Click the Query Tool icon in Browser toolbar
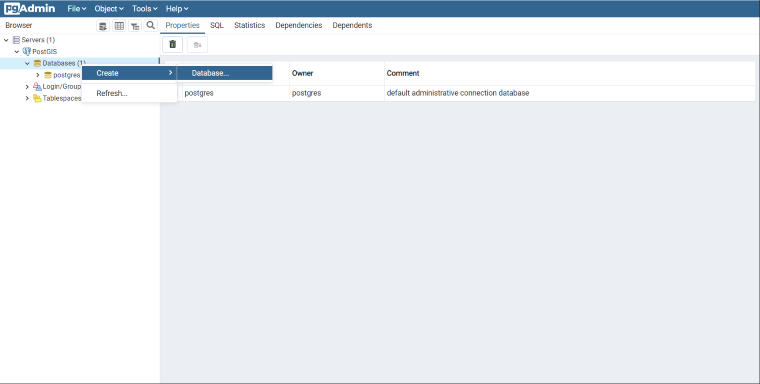The height and width of the screenshot is (384, 760). (x=103, y=26)
